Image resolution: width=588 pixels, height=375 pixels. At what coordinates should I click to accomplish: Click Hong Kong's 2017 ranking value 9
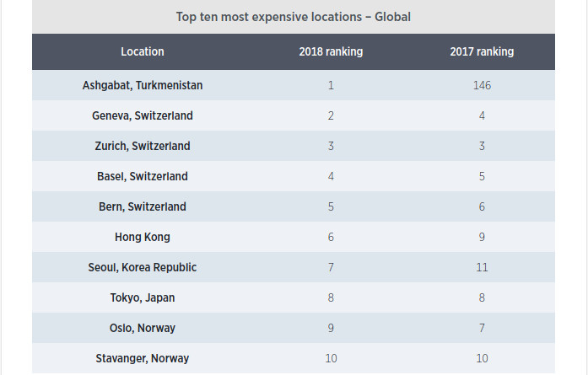(482, 237)
